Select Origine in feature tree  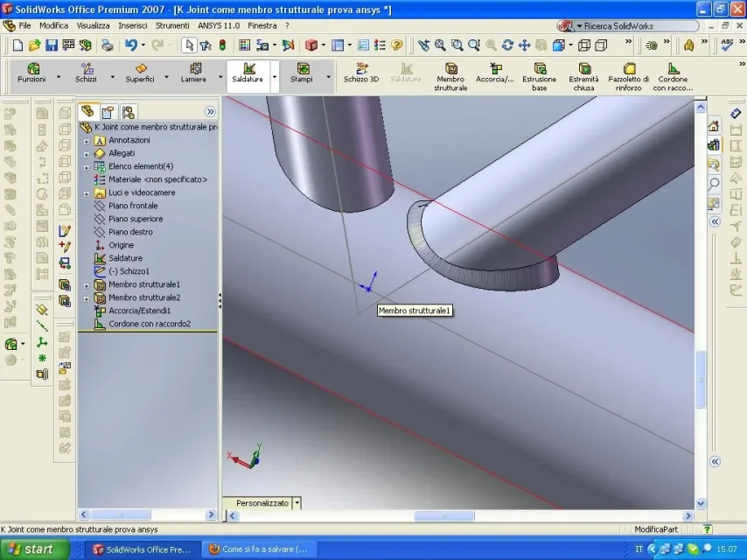tap(121, 245)
